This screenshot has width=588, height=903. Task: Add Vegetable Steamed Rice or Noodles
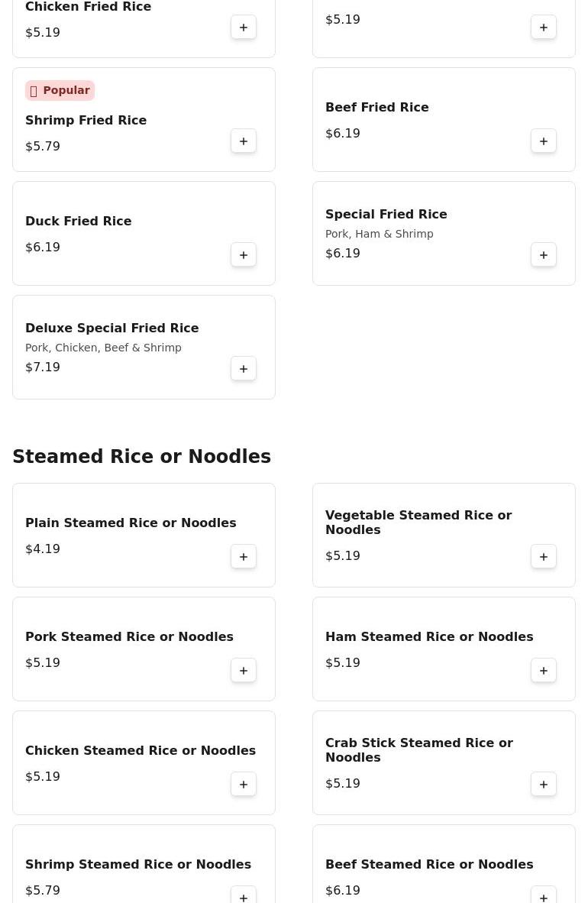(544, 557)
